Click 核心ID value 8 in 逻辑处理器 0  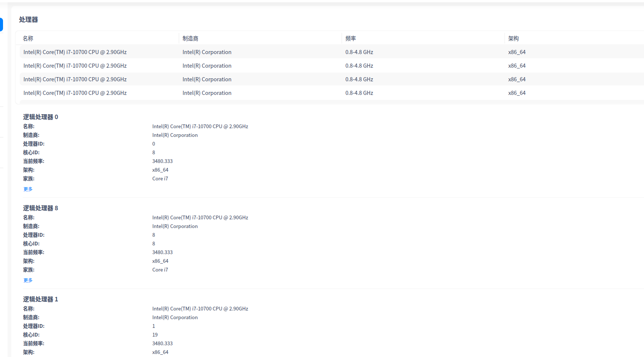[x=154, y=152]
